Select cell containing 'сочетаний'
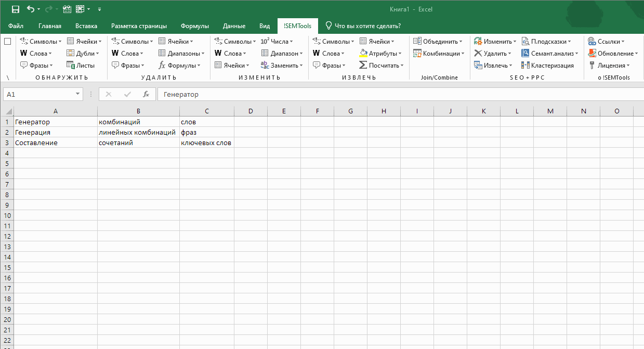 [138, 143]
